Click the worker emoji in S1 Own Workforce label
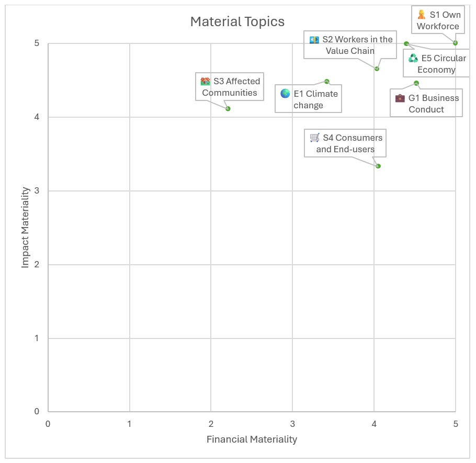 [x=421, y=15]
